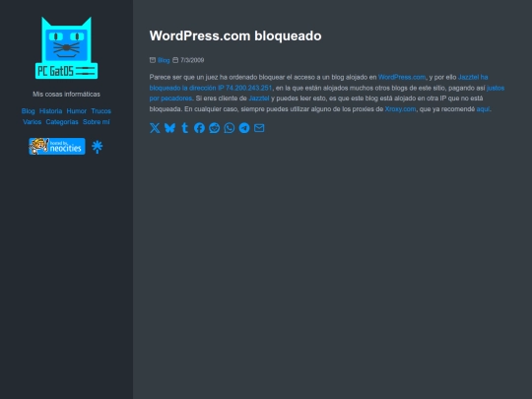The width and height of the screenshot is (532, 399).
Task: Open the Humor menu item
Action: pos(76,111)
